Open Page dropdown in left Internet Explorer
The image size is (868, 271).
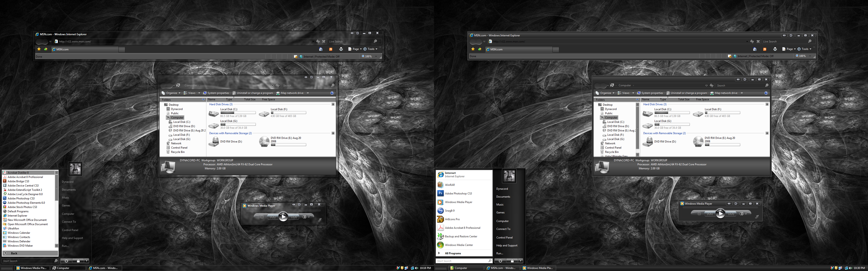[x=355, y=49]
